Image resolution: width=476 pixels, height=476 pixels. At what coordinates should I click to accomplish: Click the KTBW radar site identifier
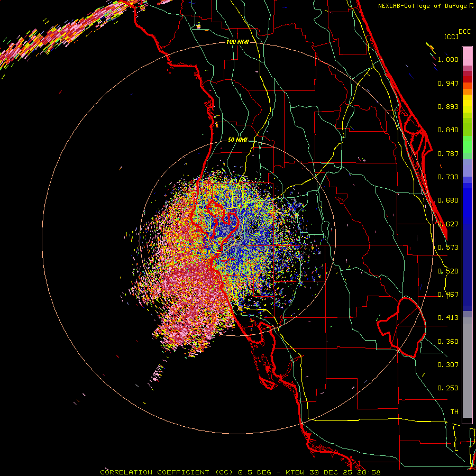click(296, 472)
